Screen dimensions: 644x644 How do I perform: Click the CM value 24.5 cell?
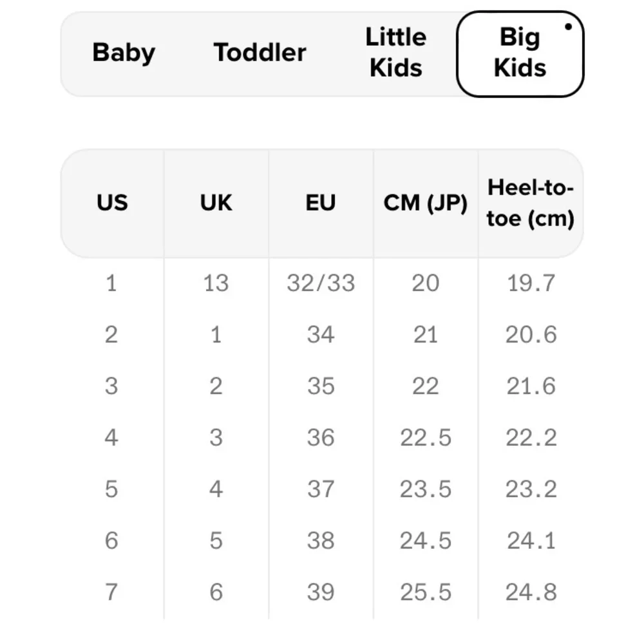[426, 540]
